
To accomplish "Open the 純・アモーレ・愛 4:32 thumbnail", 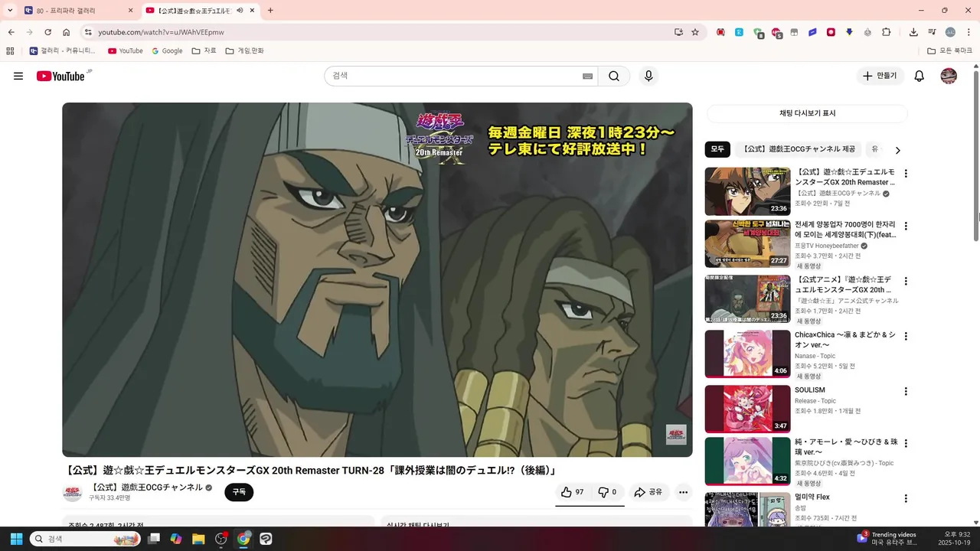I will point(747,461).
